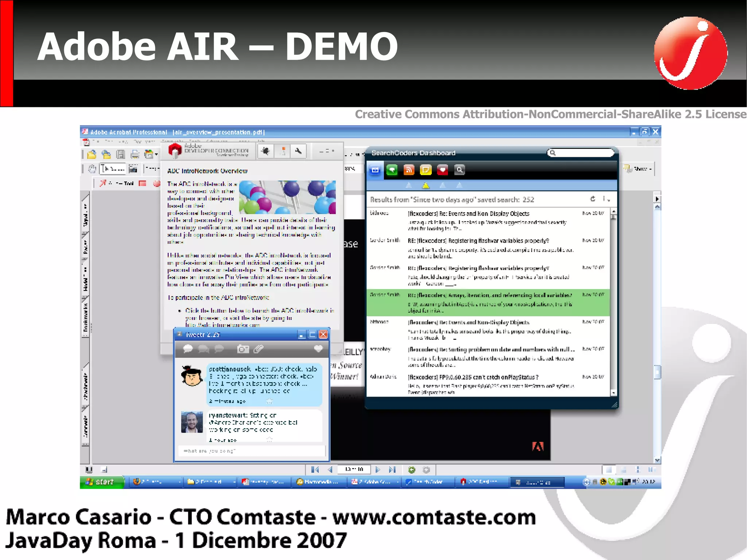Click Acrobat document scrollbar down arrow

657,460
